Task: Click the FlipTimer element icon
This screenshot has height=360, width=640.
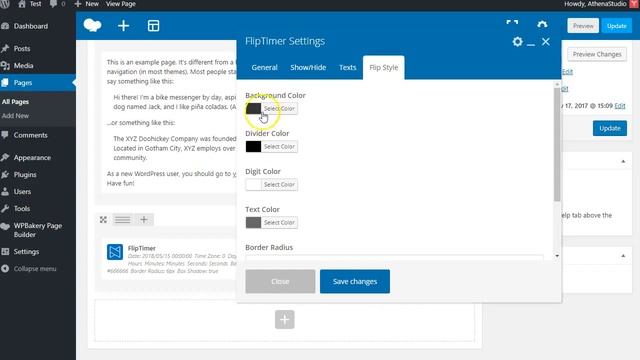Action: 115,252
